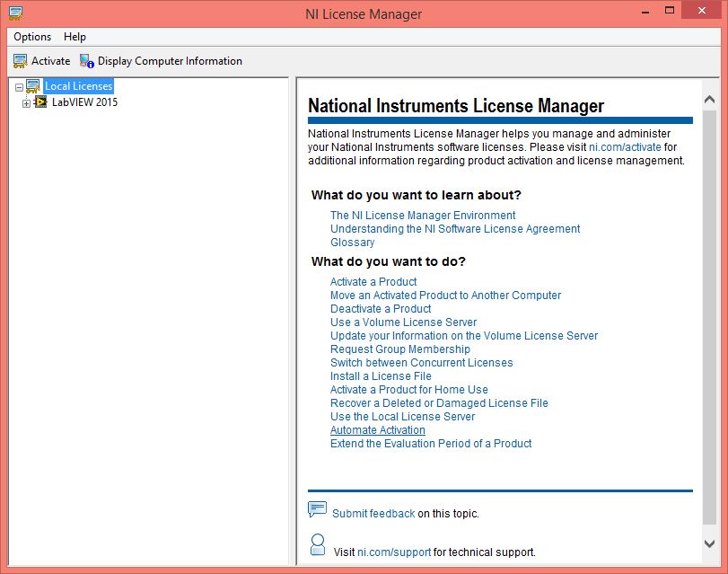Close the NI License Manager window
728x574 pixels.
point(702,10)
